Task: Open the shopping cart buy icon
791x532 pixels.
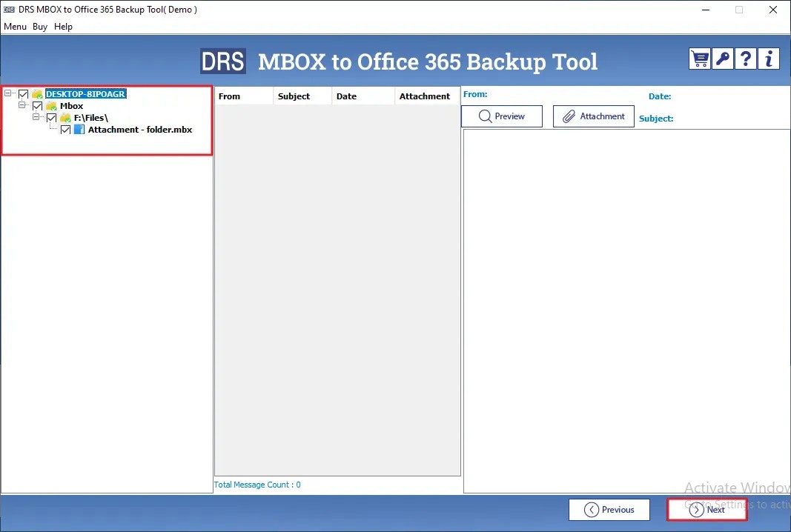Action: click(699, 59)
